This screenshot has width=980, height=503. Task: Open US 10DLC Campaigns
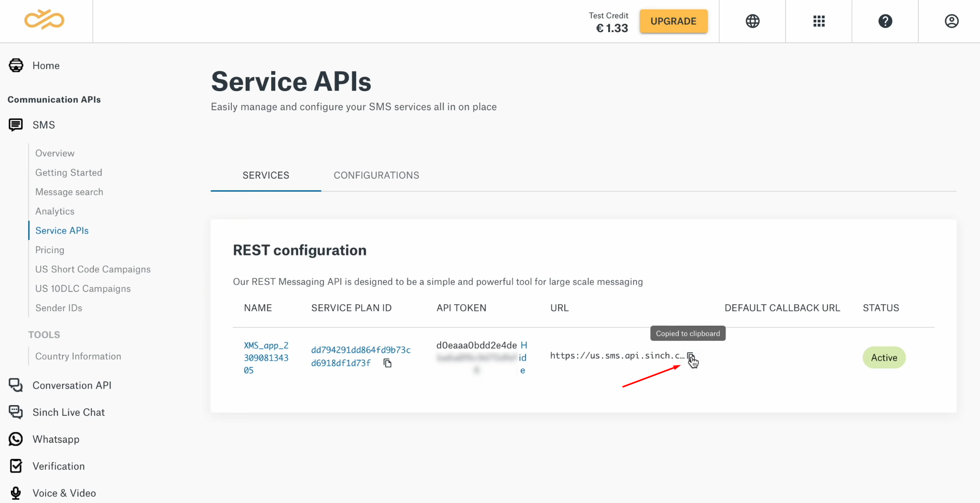coord(83,289)
